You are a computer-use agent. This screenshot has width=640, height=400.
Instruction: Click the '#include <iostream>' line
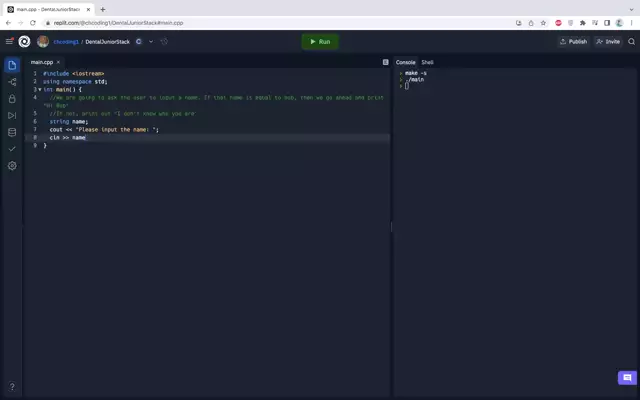(73, 73)
